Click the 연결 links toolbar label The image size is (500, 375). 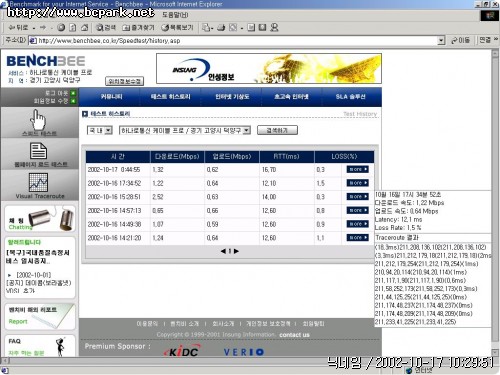485,40
